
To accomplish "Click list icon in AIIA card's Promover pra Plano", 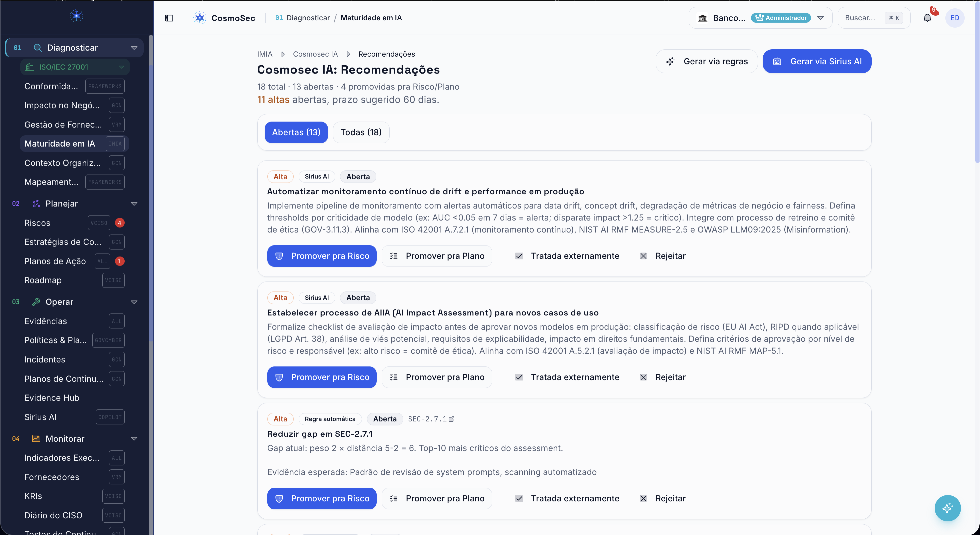I will coord(394,377).
